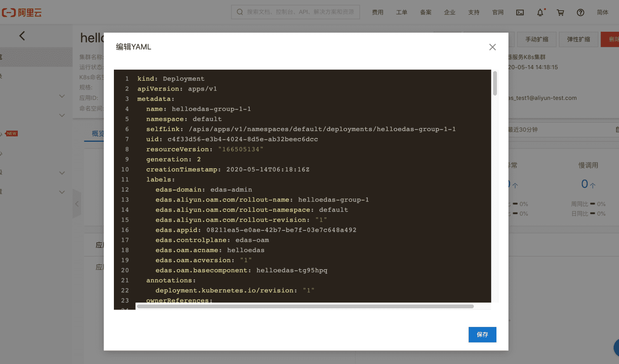Open the 官网 link
Image resolution: width=619 pixels, height=364 pixels.
tap(498, 12)
